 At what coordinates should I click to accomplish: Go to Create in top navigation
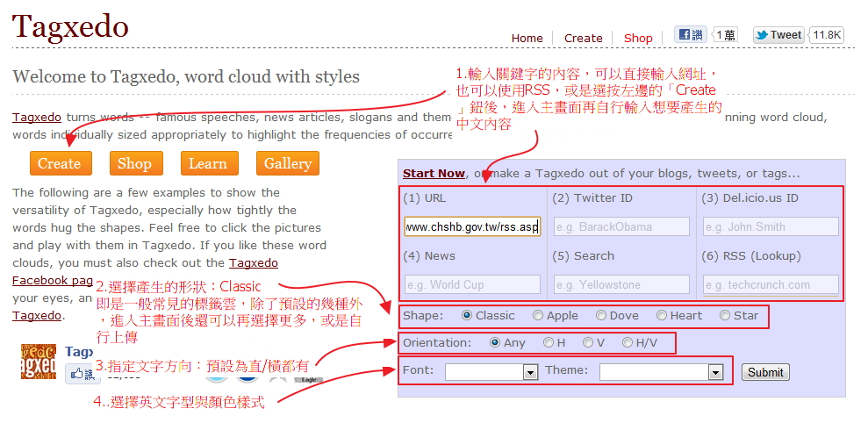tap(583, 39)
